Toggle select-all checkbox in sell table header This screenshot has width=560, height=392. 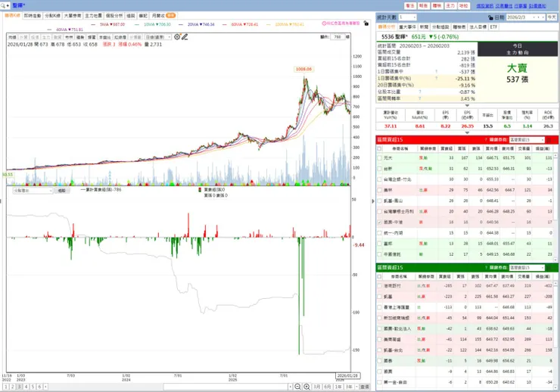(379, 276)
